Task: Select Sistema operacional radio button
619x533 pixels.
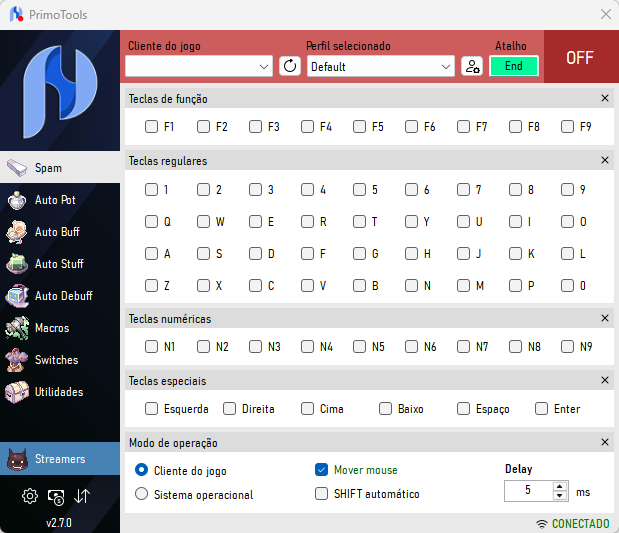Action: (141, 494)
